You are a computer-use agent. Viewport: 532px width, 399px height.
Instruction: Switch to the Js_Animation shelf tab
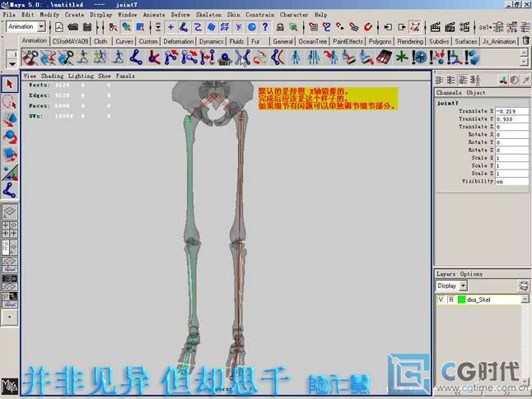coord(499,41)
